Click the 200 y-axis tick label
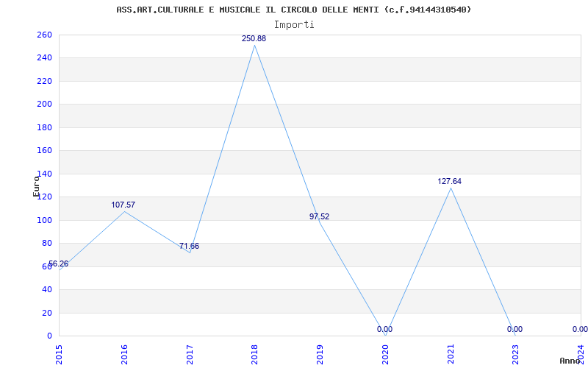Screen dimensions: 588x368 click(x=44, y=104)
